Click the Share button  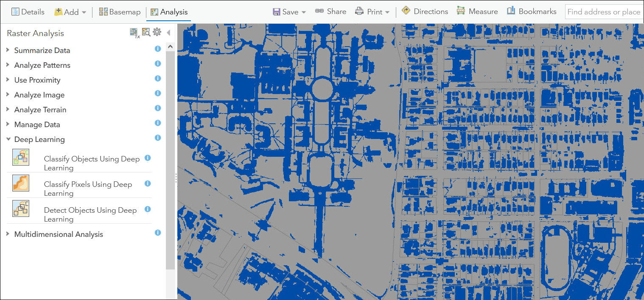coord(331,11)
